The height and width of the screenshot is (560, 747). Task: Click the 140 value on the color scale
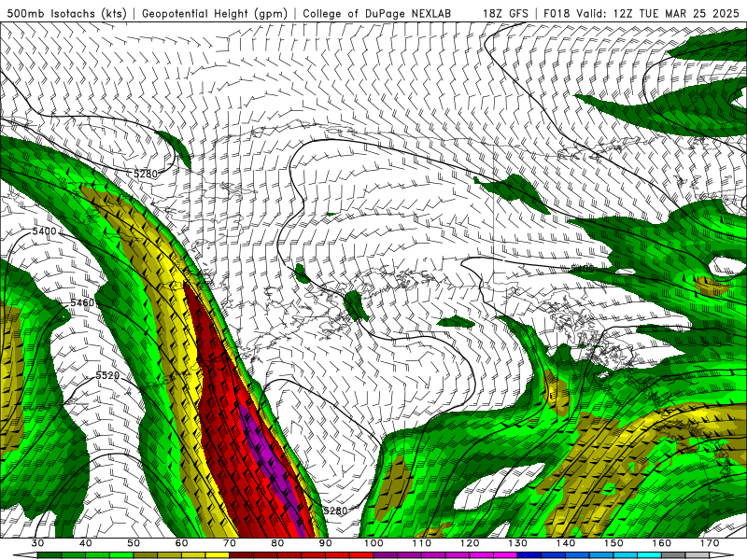[x=566, y=543]
